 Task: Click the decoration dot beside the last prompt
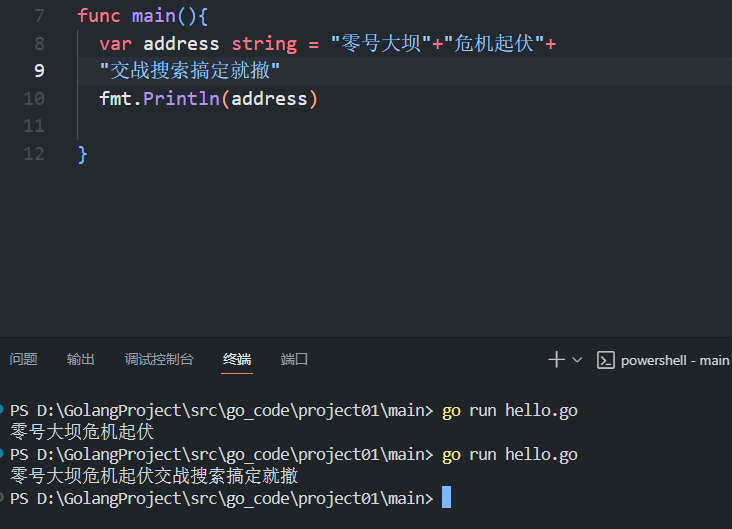click(4, 498)
